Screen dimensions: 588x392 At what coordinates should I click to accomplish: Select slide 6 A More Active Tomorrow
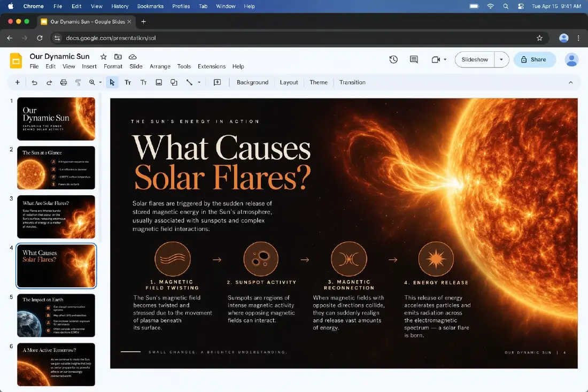click(56, 365)
